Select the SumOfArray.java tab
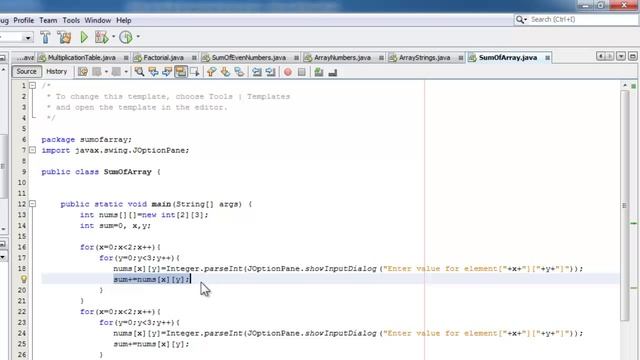 click(x=508, y=58)
